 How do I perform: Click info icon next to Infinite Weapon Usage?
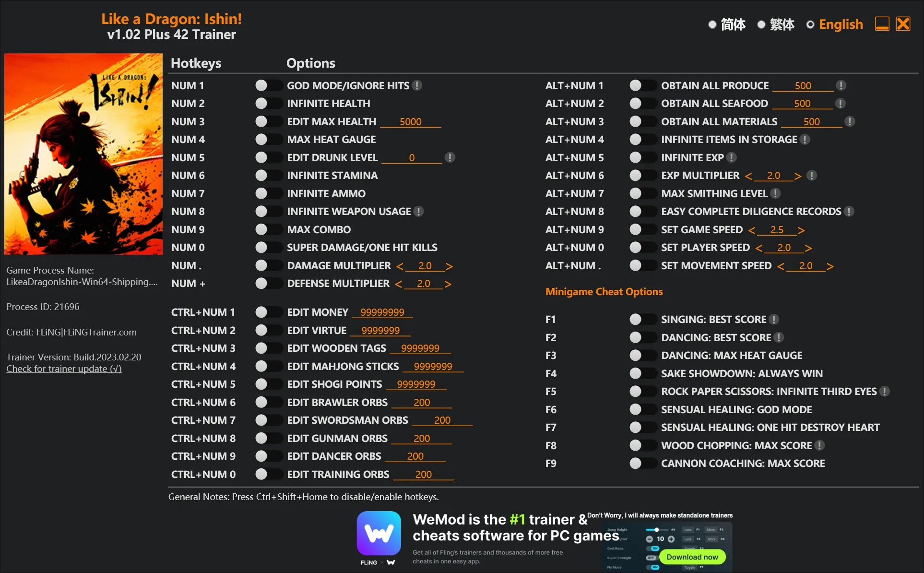(x=419, y=211)
